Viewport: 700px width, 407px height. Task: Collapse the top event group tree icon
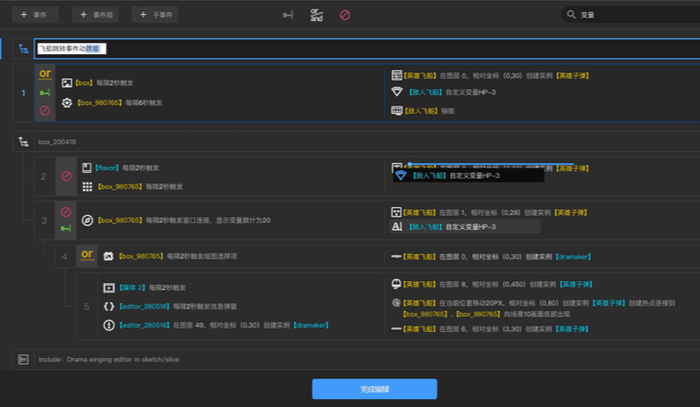coord(23,49)
